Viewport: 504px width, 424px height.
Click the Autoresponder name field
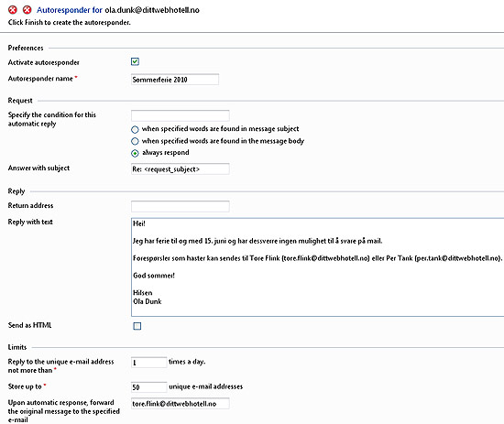coord(175,80)
